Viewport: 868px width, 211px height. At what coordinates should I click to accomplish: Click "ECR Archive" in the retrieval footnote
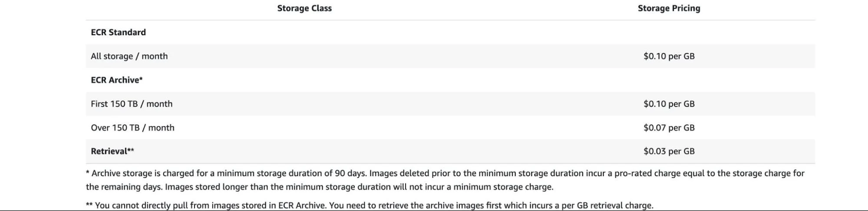(x=302, y=205)
